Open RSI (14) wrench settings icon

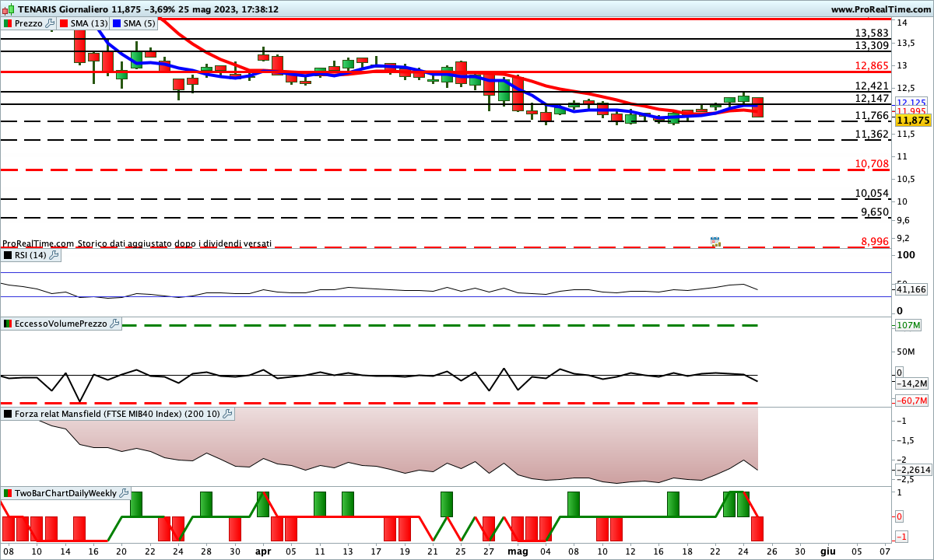[54, 254]
